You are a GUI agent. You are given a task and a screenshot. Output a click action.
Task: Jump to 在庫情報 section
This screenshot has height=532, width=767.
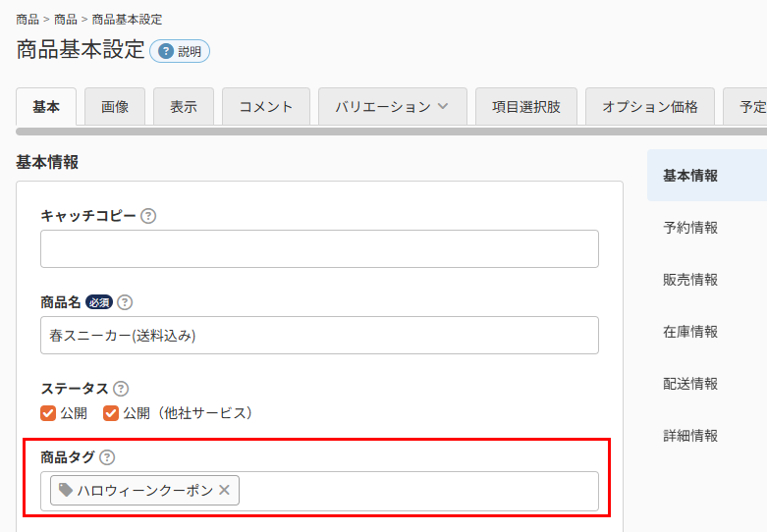pos(690,332)
